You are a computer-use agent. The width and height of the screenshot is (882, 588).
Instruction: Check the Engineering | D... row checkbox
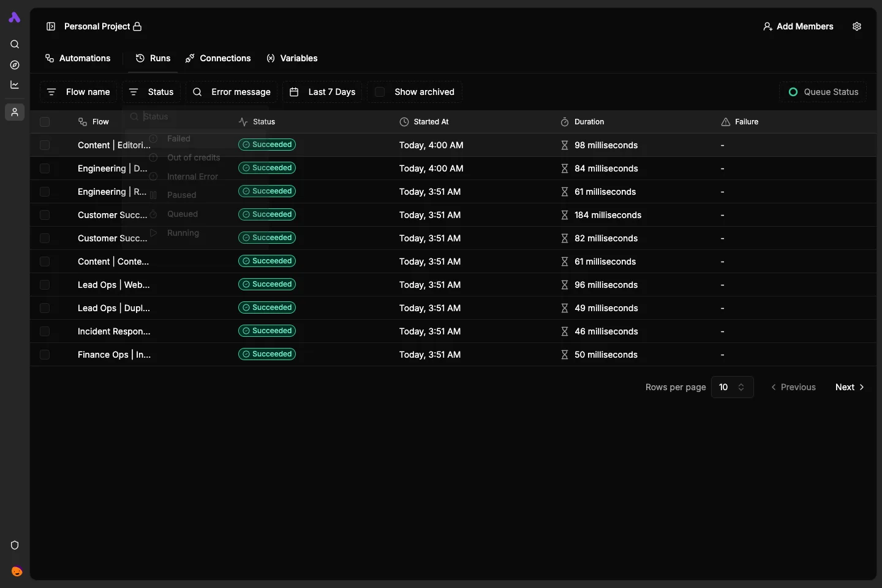pos(45,168)
